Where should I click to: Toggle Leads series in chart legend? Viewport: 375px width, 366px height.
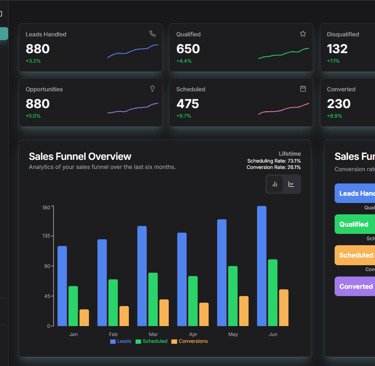point(120,341)
